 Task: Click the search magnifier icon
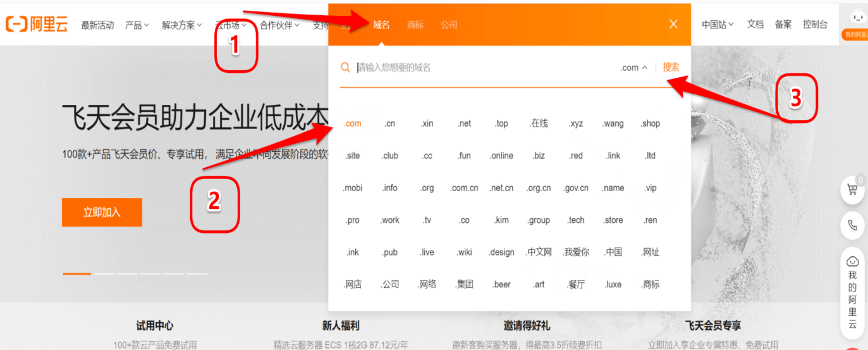click(x=345, y=68)
